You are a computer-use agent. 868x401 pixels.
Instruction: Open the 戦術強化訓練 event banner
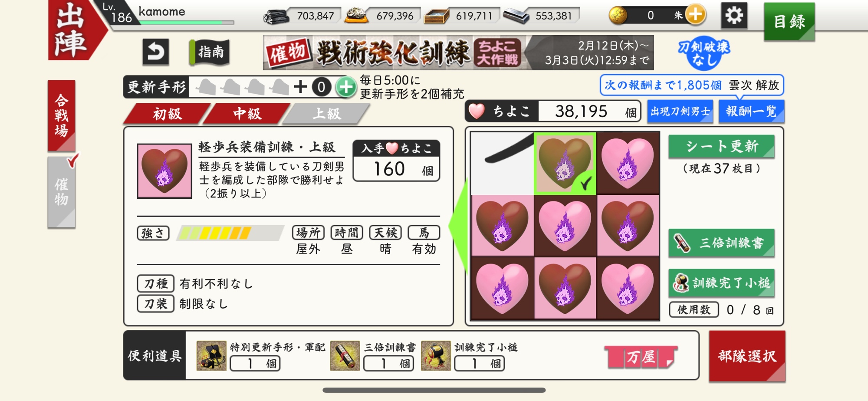(x=458, y=53)
